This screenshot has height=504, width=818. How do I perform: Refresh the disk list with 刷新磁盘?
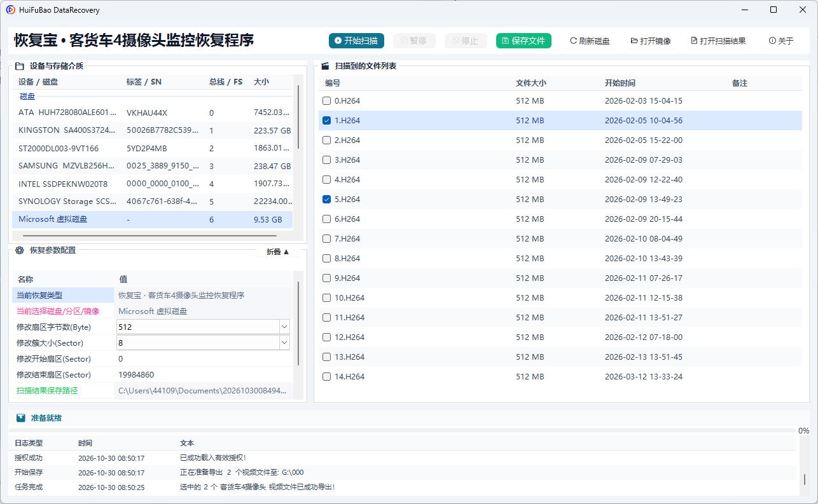590,41
